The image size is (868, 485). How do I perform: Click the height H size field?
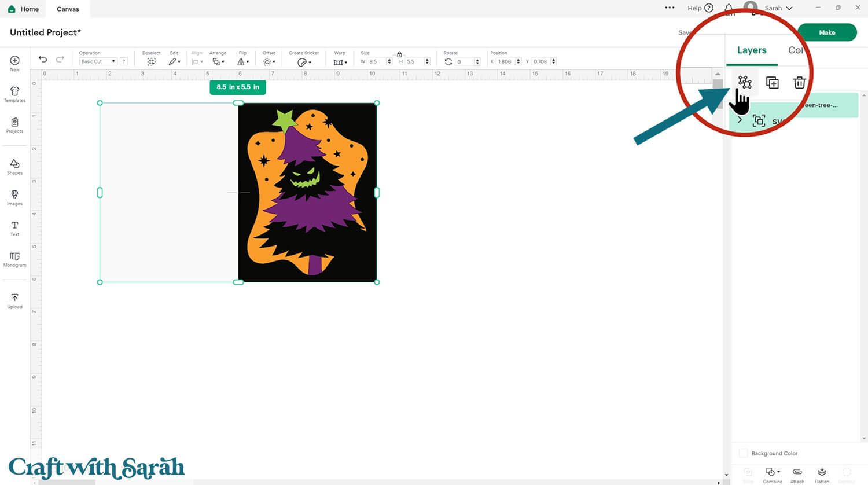[414, 61]
